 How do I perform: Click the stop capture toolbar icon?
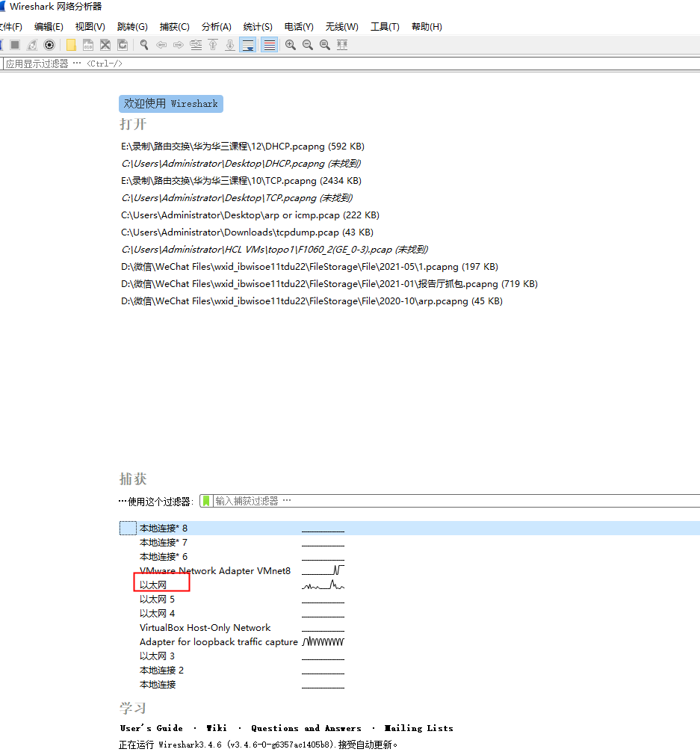[x=15, y=45]
